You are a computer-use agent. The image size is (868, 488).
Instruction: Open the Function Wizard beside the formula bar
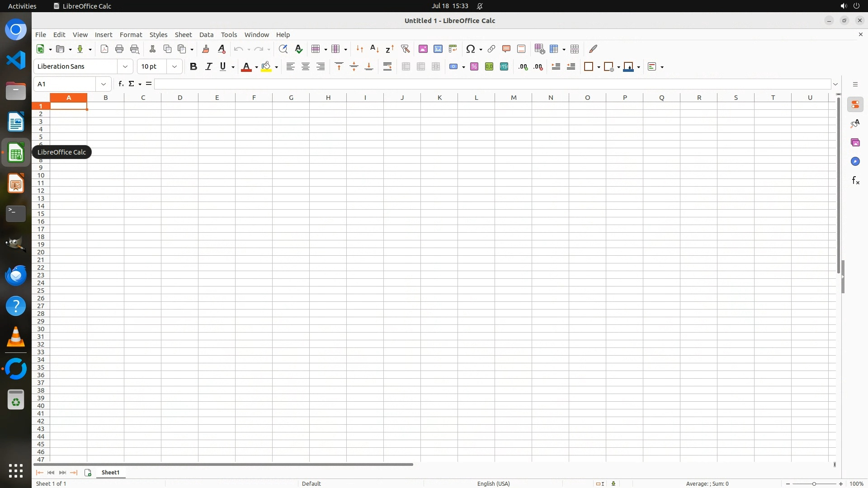(x=121, y=84)
